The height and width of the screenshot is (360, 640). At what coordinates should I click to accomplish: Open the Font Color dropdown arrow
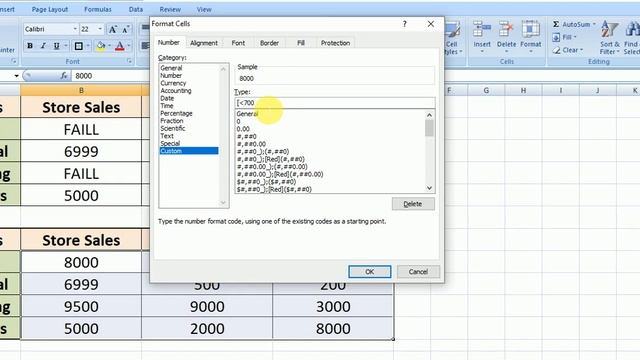pos(129,46)
